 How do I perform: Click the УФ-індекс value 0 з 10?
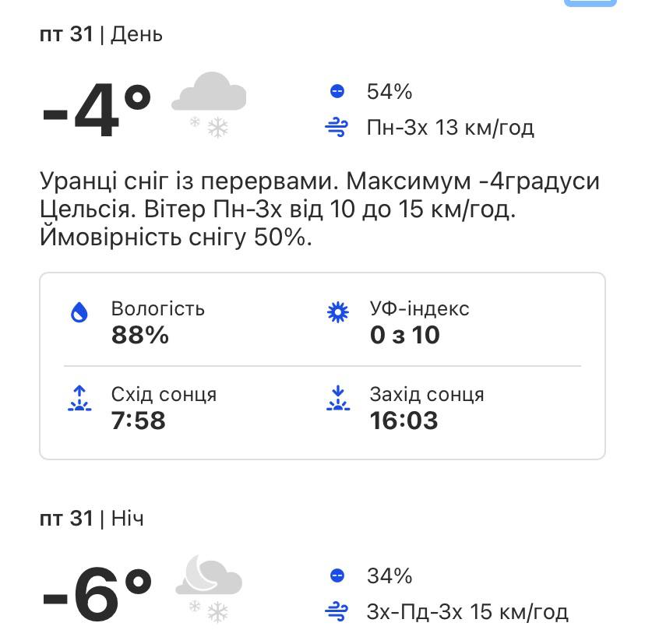click(x=405, y=336)
